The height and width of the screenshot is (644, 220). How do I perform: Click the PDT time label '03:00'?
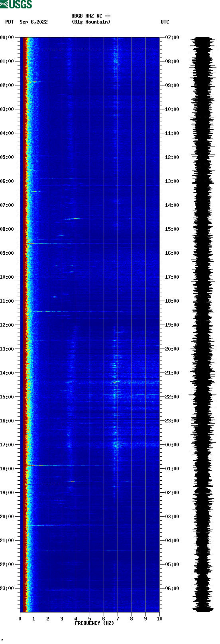pyautogui.click(x=7, y=109)
